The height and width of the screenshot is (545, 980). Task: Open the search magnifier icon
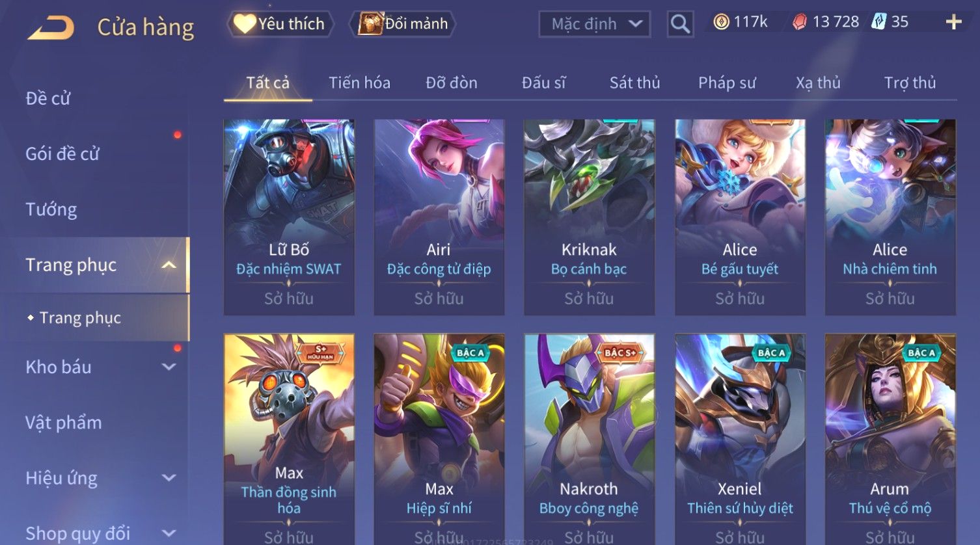tap(680, 24)
